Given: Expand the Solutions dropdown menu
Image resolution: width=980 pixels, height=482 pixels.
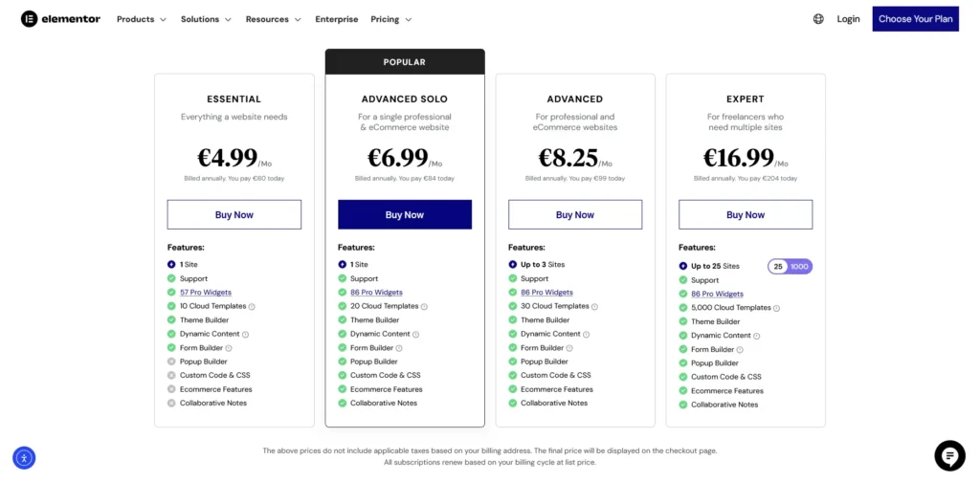Looking at the screenshot, I should [x=206, y=19].
